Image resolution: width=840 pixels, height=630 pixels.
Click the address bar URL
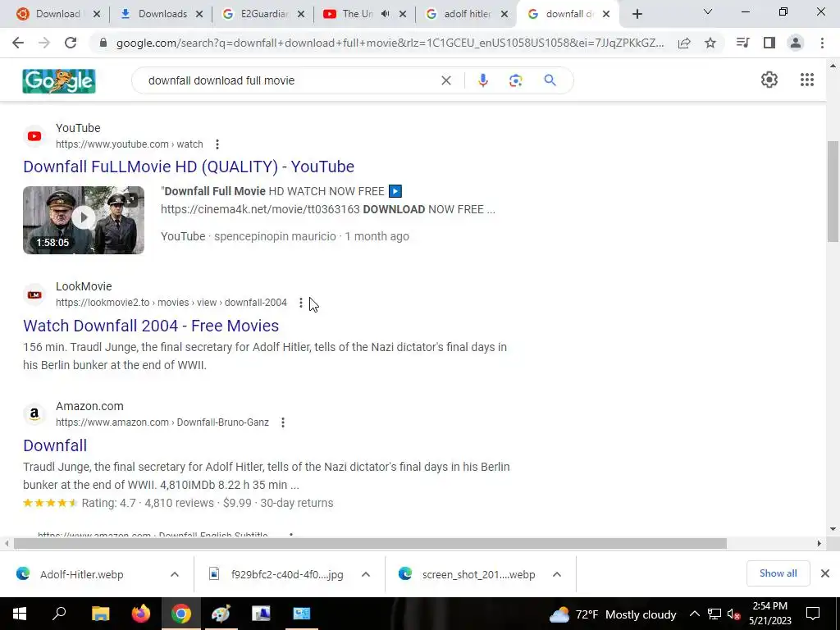(390, 43)
